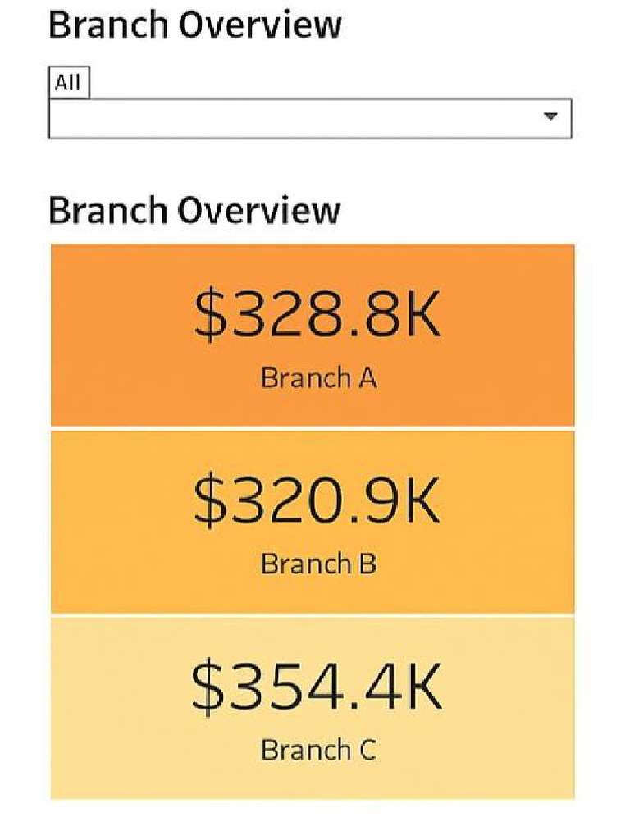
Task: Click the $328.8K value
Action: [x=317, y=315]
